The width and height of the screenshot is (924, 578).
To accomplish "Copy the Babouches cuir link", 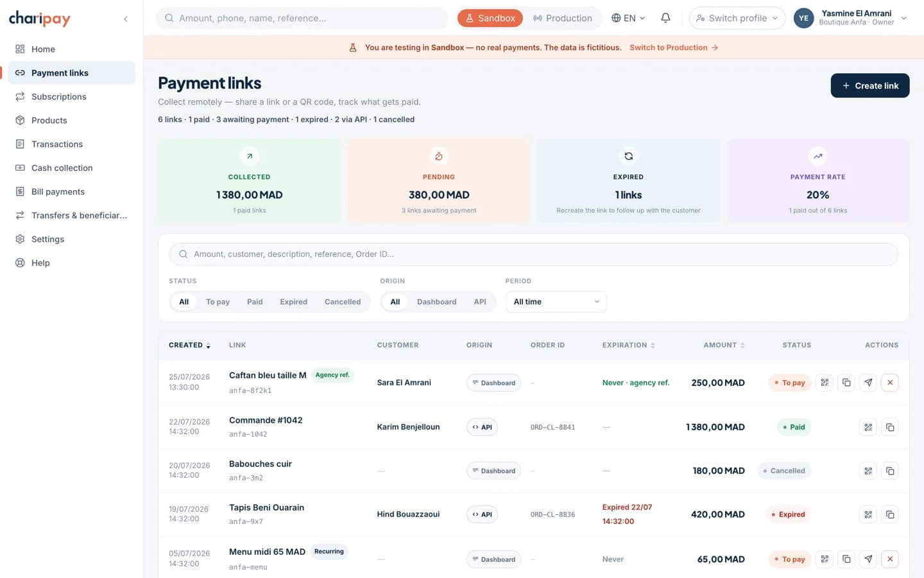I will tap(890, 471).
